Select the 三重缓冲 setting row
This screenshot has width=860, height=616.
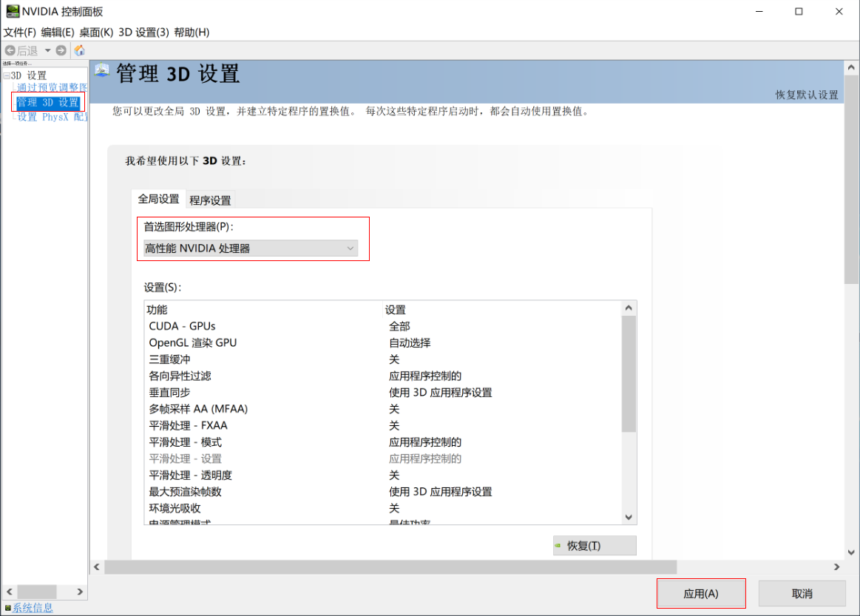tap(383, 359)
